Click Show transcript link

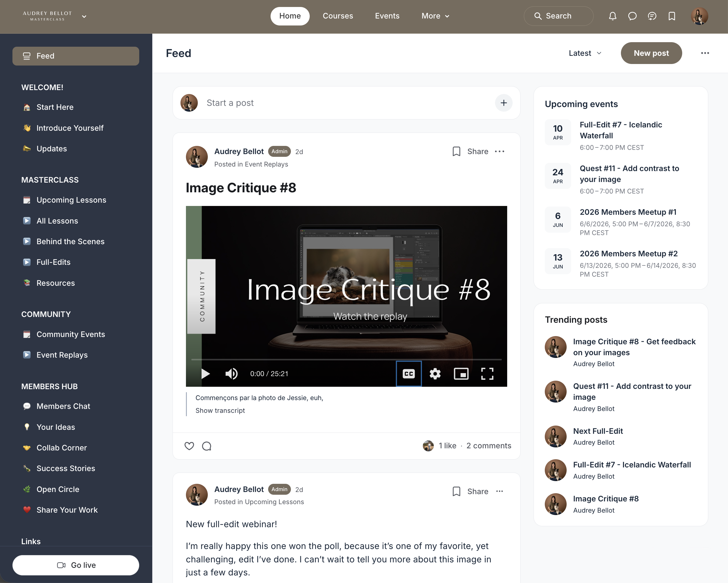[220, 410]
